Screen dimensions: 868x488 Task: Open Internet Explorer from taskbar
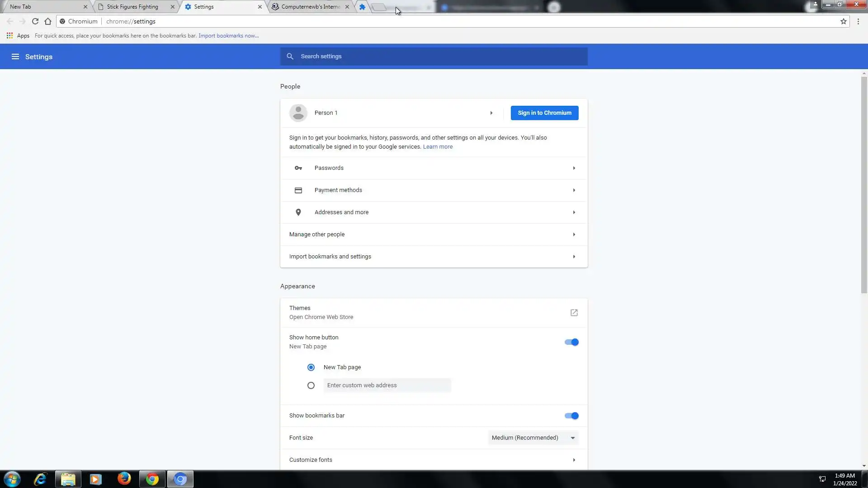tap(41, 479)
